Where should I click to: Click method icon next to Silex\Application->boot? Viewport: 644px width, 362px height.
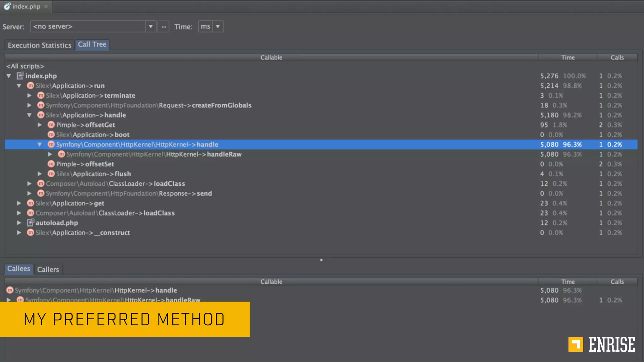(51, 134)
